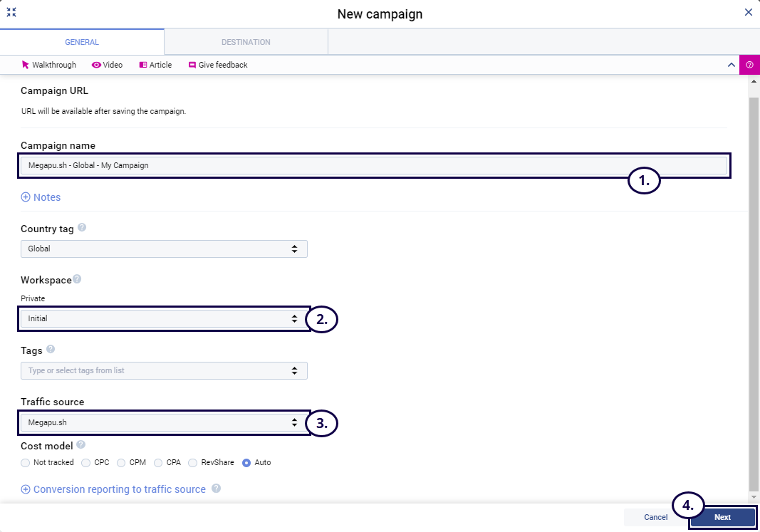The image size is (760, 532).
Task: Switch to the Destination tab
Action: coord(246,42)
